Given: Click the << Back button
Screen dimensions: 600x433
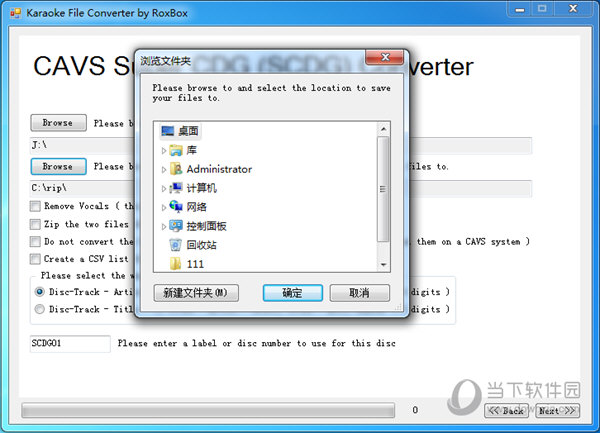Looking at the screenshot, I should click(x=506, y=411).
